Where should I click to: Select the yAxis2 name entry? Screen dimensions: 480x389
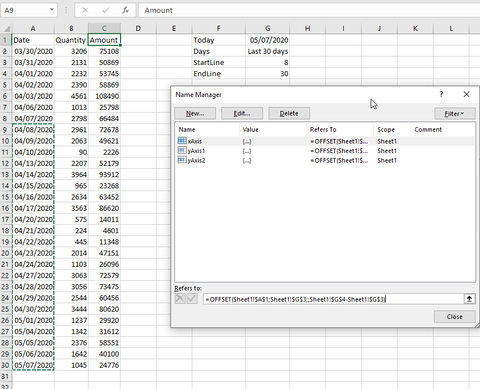click(324, 160)
